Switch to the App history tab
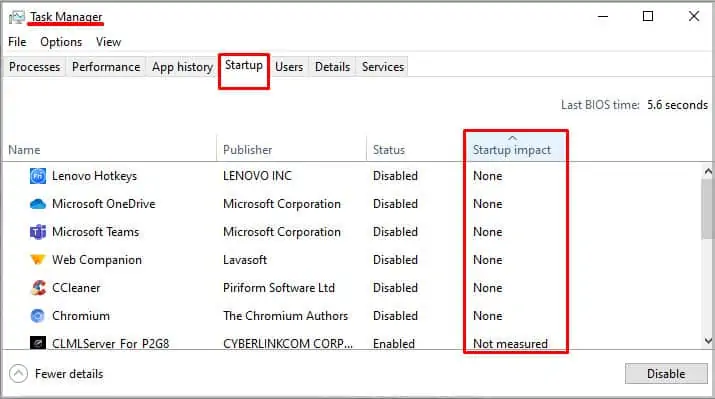This screenshot has height=399, width=715. [x=182, y=67]
